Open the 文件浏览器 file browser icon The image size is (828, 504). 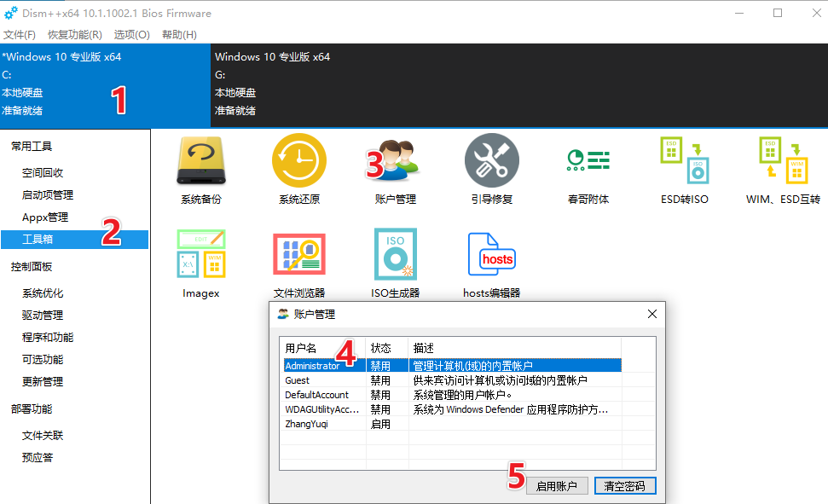pyautogui.click(x=299, y=253)
